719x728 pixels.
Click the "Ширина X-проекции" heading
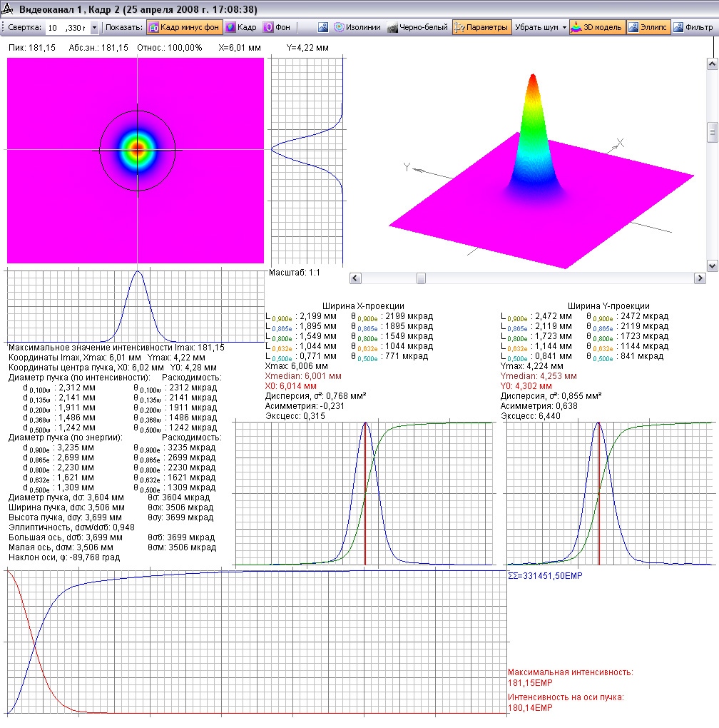[x=363, y=306]
